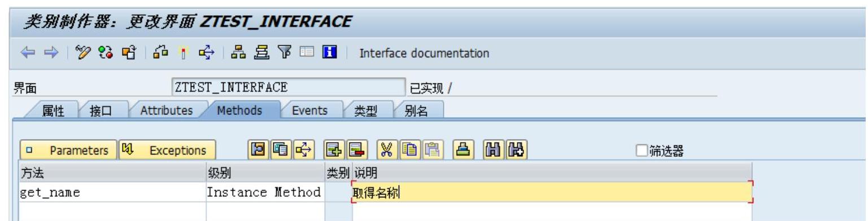Select the Methods tab
The height and width of the screenshot is (221, 868).
click(239, 111)
